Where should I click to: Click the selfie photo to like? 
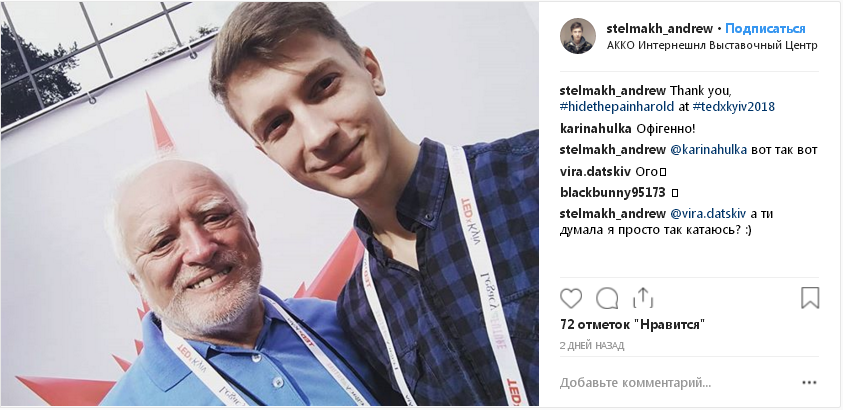point(270,204)
